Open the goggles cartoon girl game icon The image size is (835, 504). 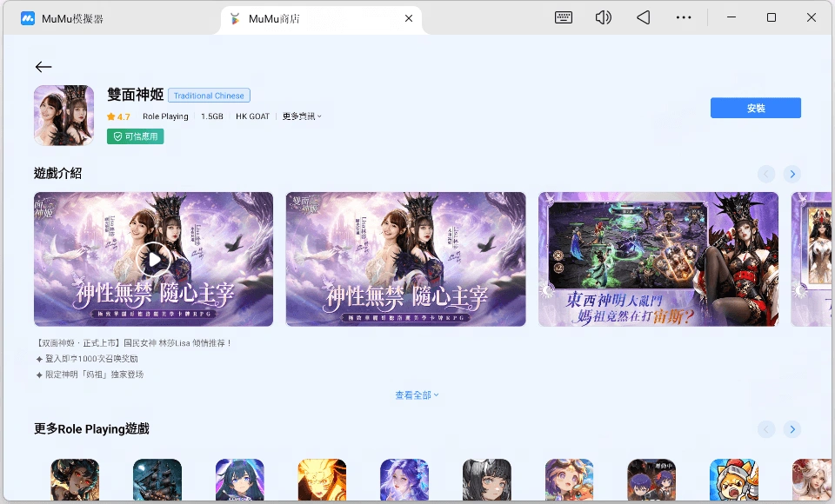pyautogui.click(x=569, y=481)
